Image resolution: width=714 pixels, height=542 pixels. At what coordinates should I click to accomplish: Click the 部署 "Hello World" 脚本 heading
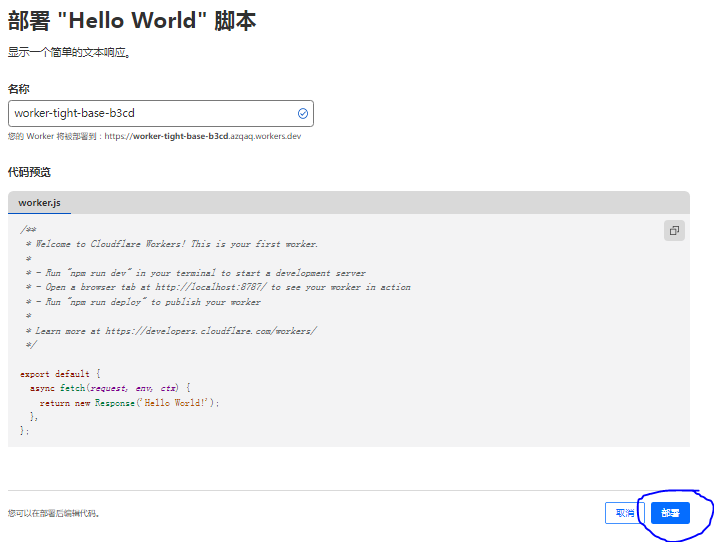click(132, 21)
